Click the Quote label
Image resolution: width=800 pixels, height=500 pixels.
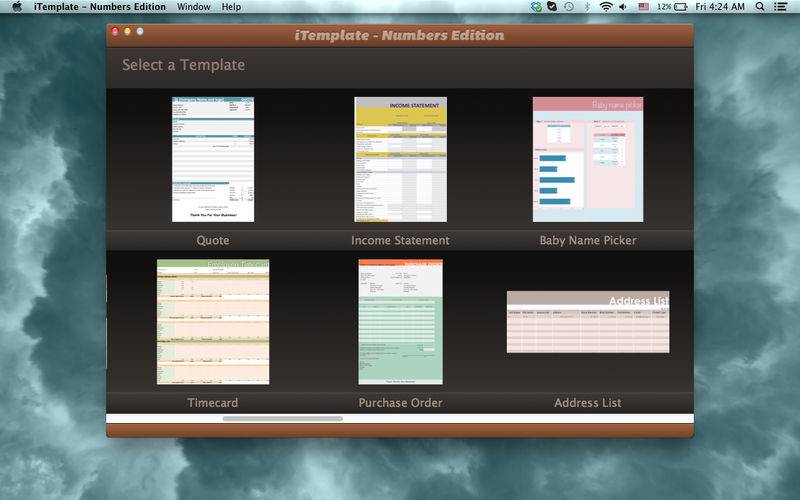[213, 240]
